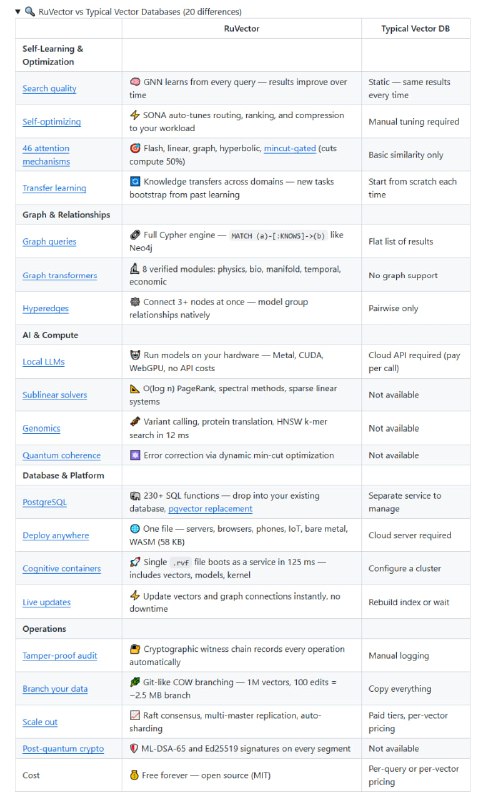
Task: Open the Self-optimizing link
Action: click(52, 121)
